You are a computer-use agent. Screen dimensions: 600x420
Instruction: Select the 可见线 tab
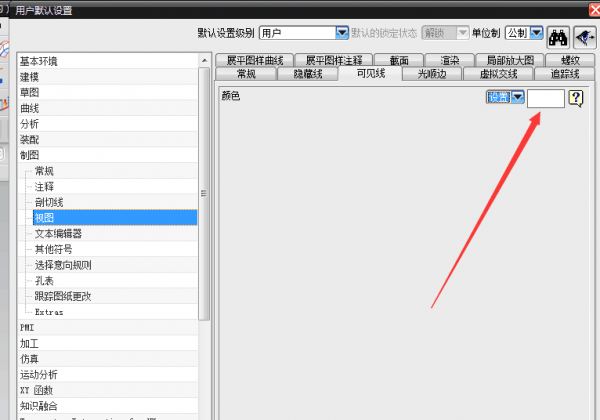point(370,73)
